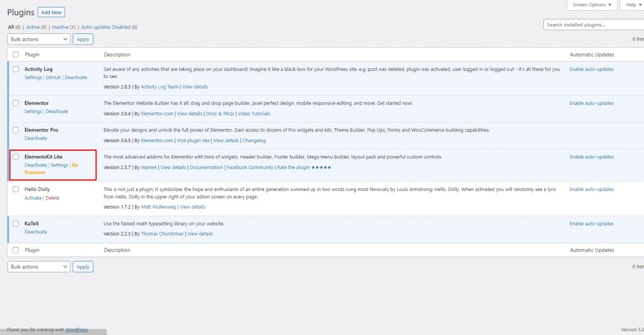Click the top Apply button
Screen dimensions: 644x335
coord(83,39)
